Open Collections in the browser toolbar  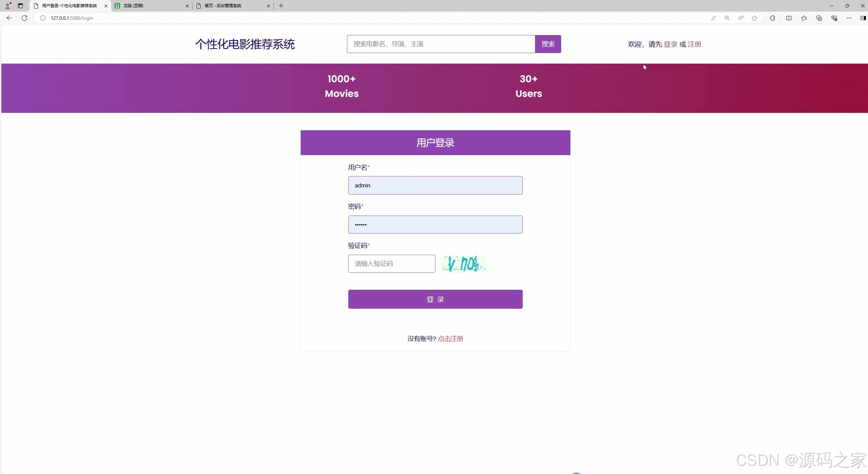[819, 18]
